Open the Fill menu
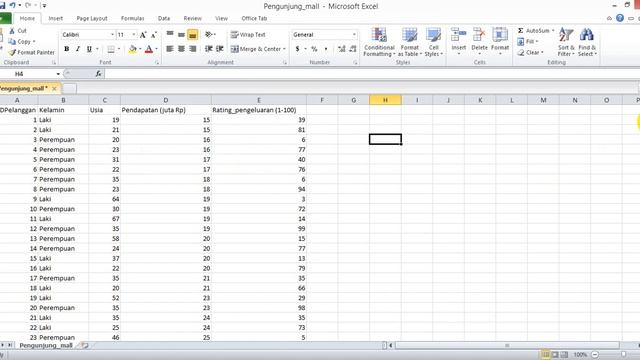This screenshot has height=360, width=640. [x=528, y=42]
